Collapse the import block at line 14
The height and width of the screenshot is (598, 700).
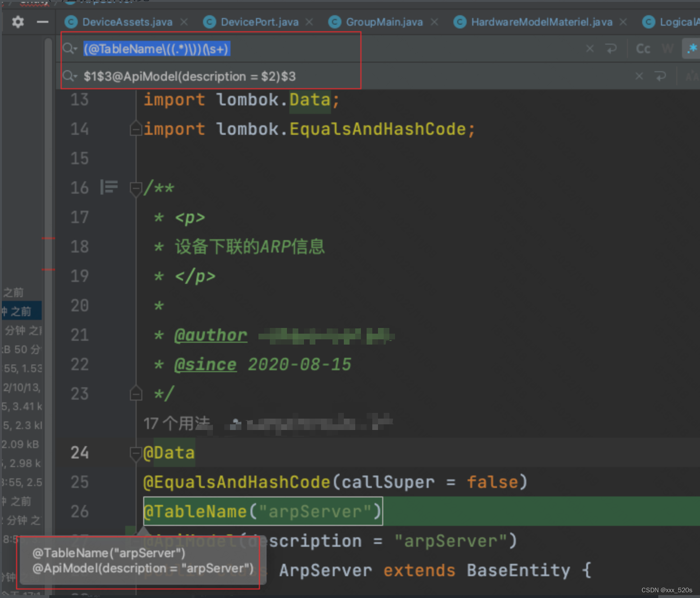[136, 129]
